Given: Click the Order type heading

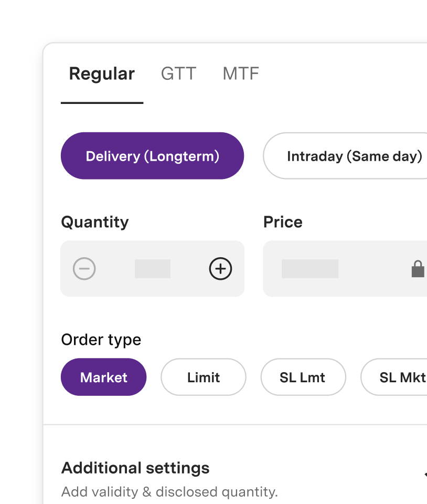Looking at the screenshot, I should (x=101, y=340).
